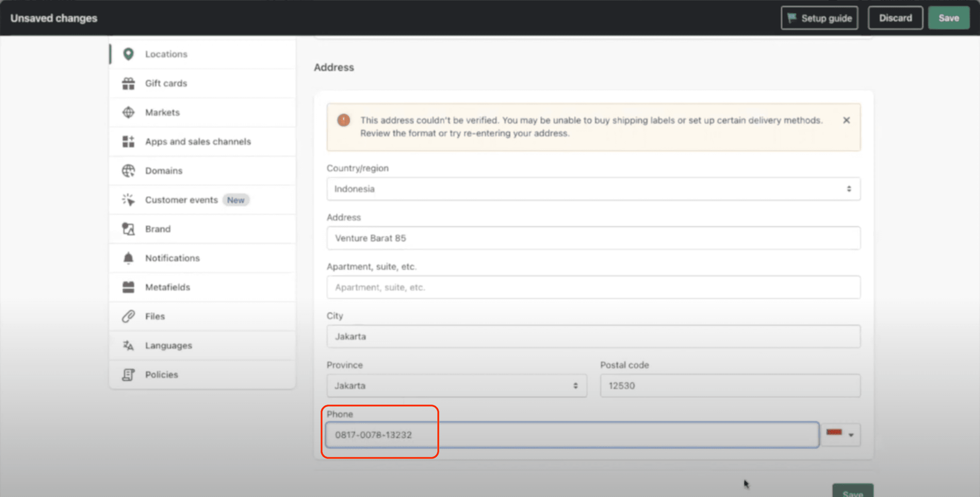
Task: Click the Locations pin icon
Action: coord(128,54)
